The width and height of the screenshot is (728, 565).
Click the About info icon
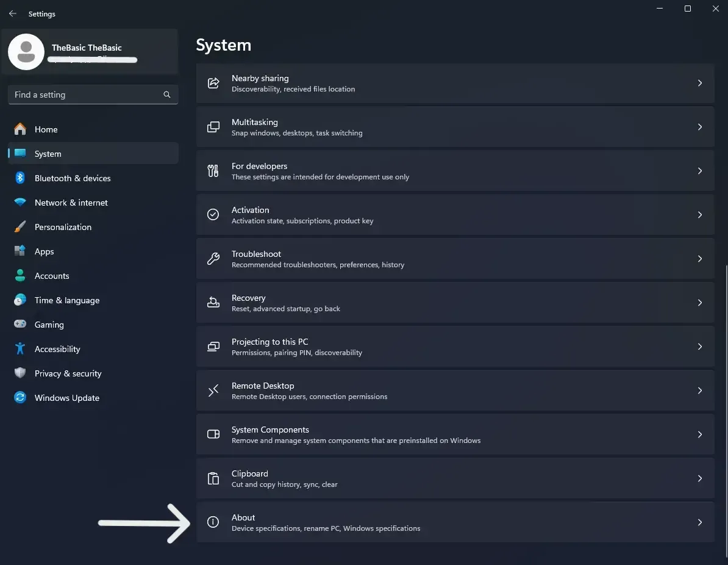(x=213, y=522)
